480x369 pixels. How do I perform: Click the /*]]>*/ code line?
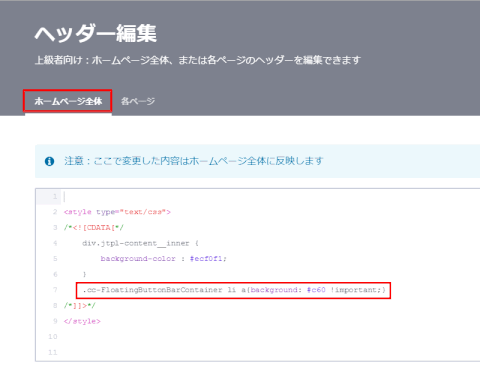[79, 306]
